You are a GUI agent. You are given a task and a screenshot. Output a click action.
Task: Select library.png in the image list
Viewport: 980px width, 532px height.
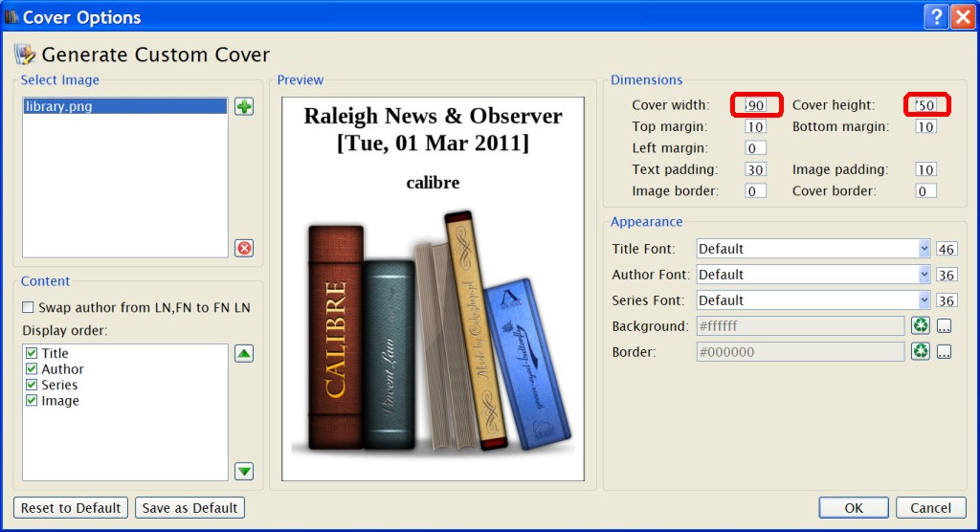[125, 106]
